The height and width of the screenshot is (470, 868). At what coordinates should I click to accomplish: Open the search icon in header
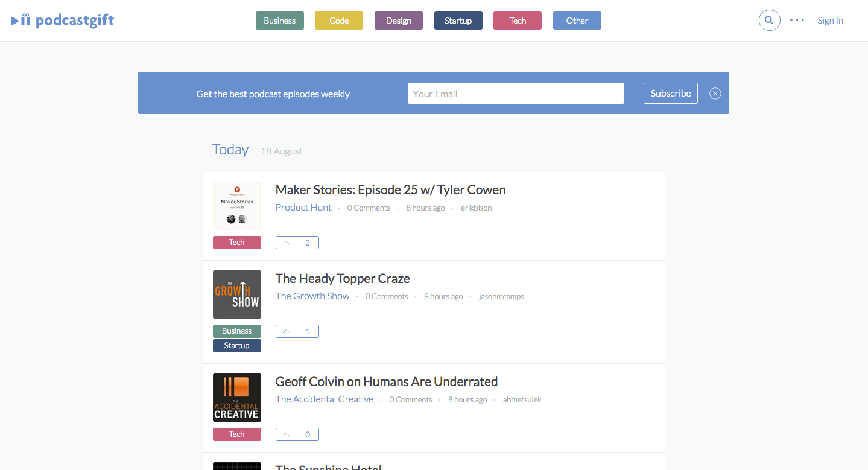coord(769,20)
